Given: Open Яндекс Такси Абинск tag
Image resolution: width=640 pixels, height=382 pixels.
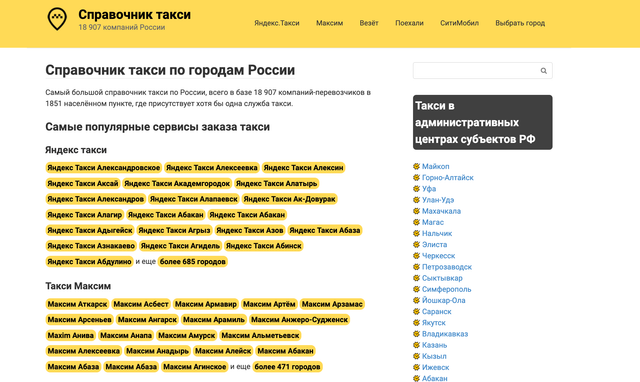Looking at the screenshot, I should 264,246.
